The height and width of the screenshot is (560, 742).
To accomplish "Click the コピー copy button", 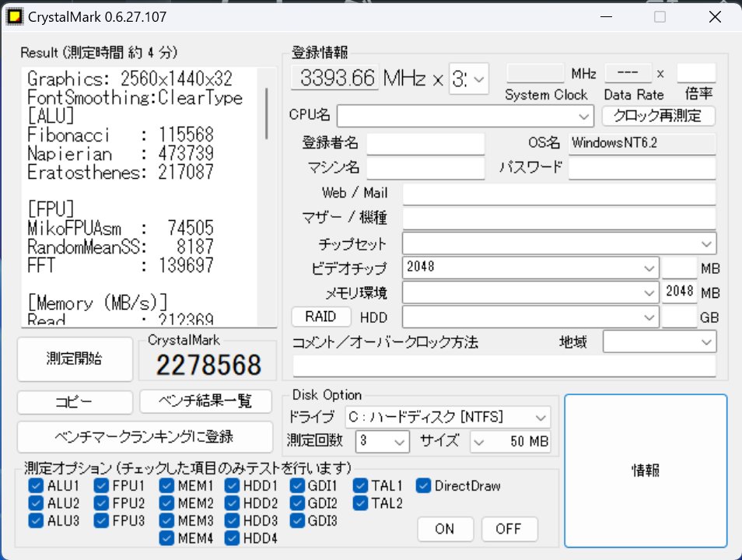I will tap(75, 402).
